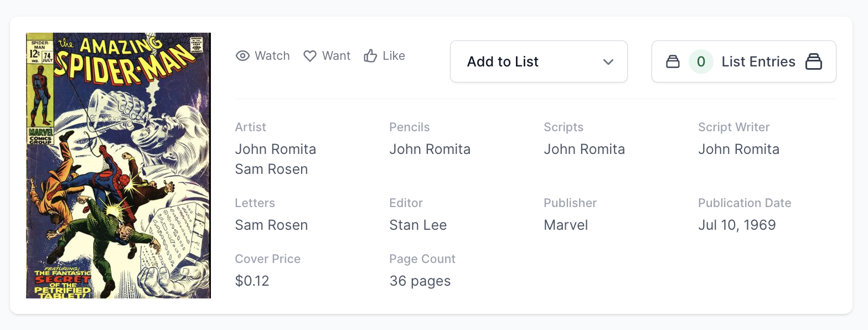The height and width of the screenshot is (330, 868).
Task: Toggle Want status for this comic
Action: (x=327, y=56)
